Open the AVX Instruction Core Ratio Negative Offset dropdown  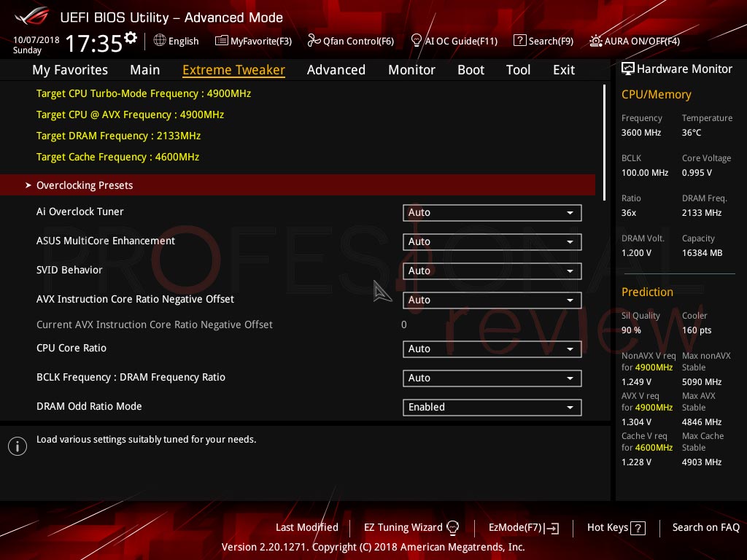[492, 300]
